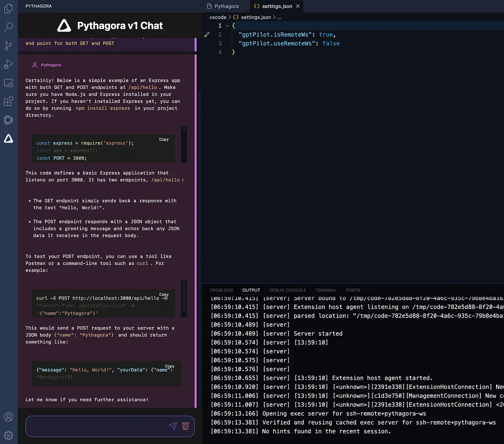Click the 'false' value on line 3
This screenshot has width=504, height=444.
pyautogui.click(x=331, y=44)
